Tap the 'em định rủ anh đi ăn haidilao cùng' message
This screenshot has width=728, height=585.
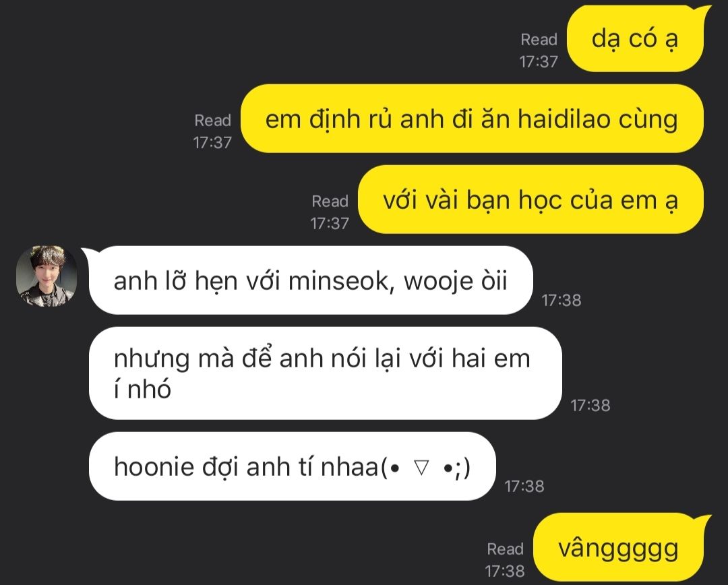click(x=472, y=119)
